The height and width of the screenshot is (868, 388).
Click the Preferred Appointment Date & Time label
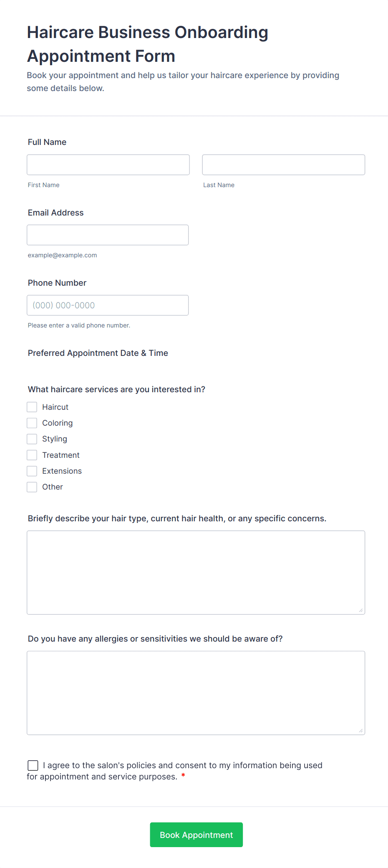[x=98, y=353]
